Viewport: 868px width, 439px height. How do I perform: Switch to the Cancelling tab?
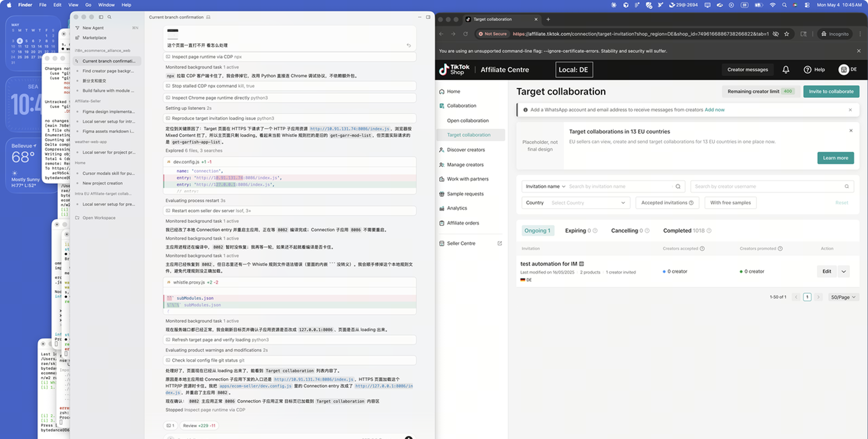point(630,231)
